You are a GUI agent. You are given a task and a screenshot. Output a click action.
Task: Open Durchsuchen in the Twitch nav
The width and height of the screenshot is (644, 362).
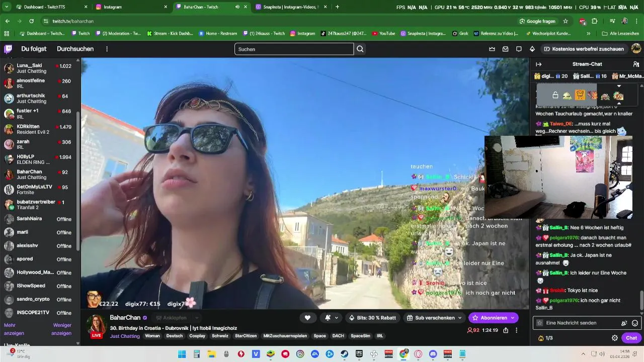pyautogui.click(x=75, y=49)
